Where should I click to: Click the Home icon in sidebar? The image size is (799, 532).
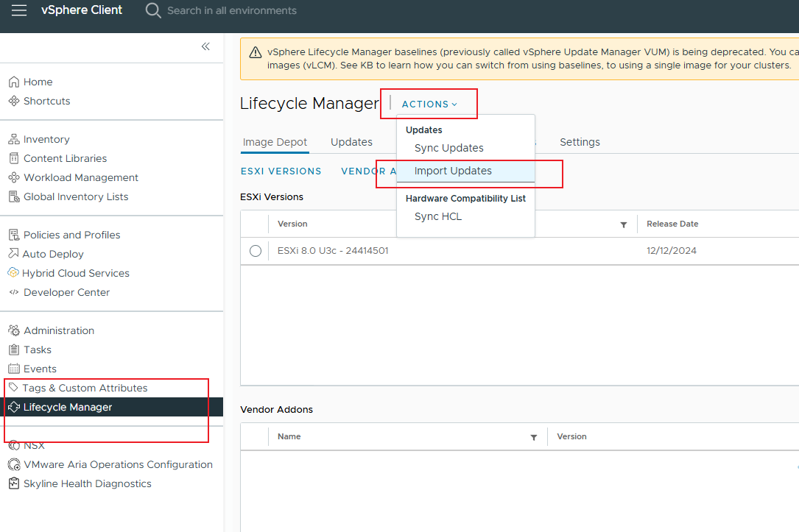13,82
